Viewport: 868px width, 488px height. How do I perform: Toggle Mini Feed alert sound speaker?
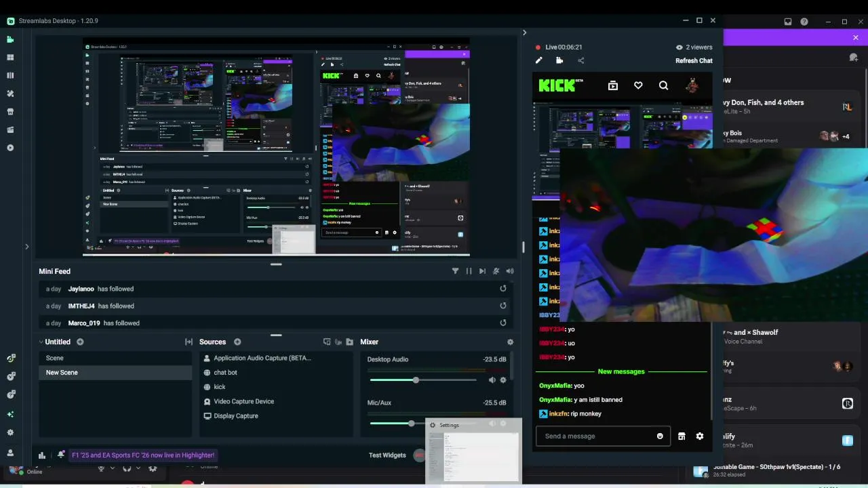pyautogui.click(x=510, y=271)
